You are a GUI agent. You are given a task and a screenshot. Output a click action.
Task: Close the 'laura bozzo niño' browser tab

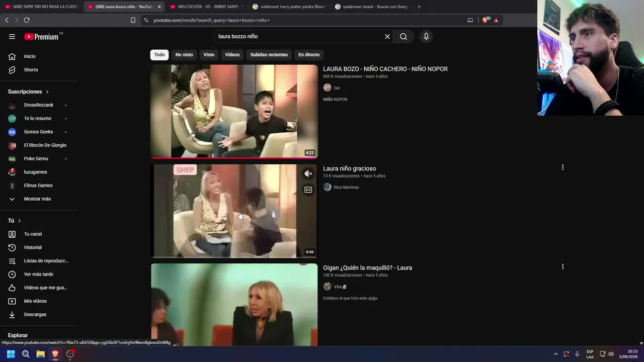159,7
